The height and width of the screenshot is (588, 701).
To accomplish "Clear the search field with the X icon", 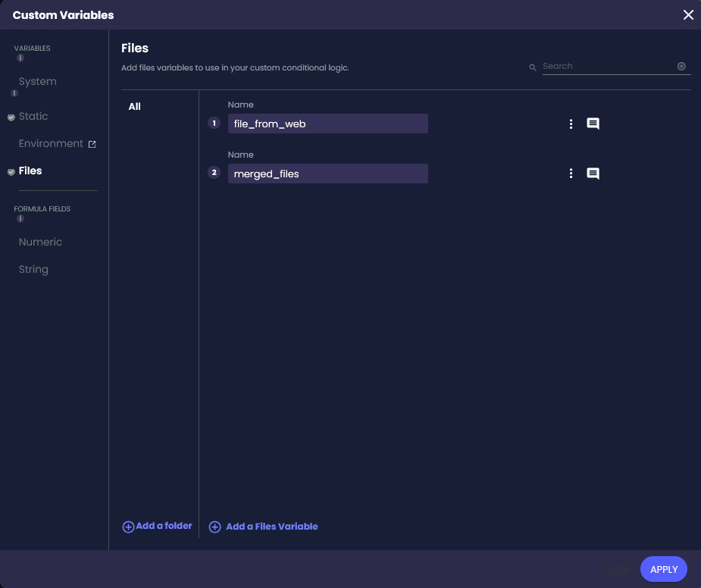I will 681,66.
